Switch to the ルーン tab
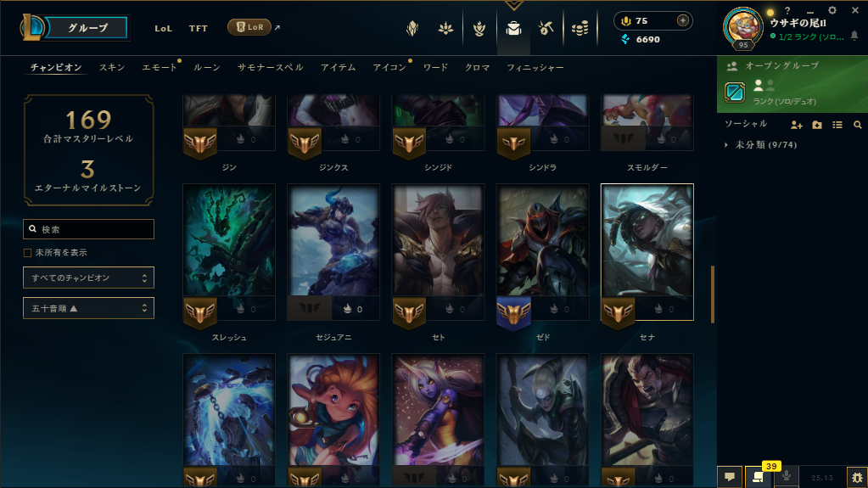This screenshot has width=868, height=488. coord(207,68)
